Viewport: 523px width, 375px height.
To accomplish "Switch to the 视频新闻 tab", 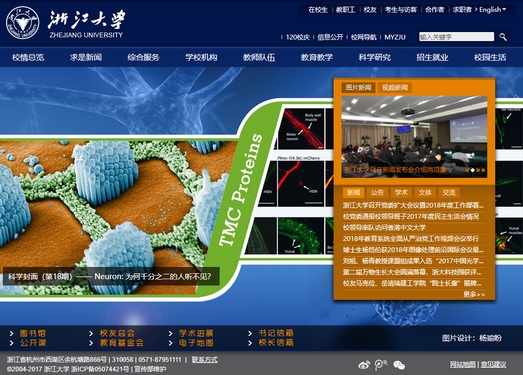I will click(x=395, y=88).
